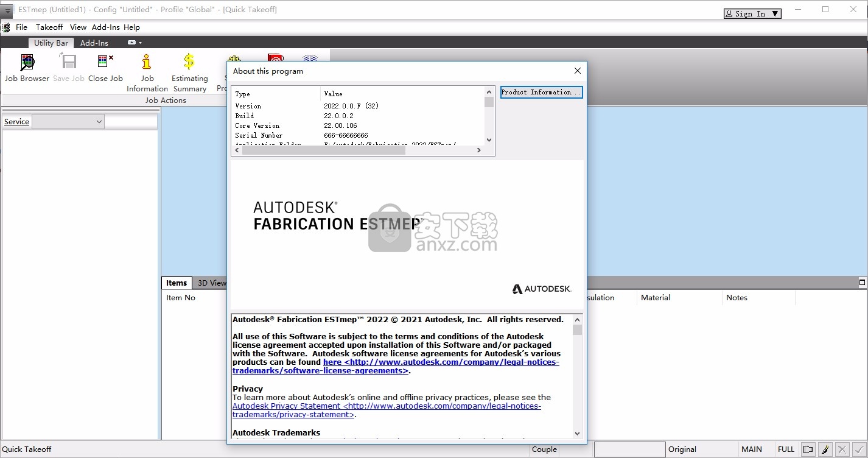Viewport: 868px width, 458px height.
Task: Open the File menu
Action: [21, 27]
